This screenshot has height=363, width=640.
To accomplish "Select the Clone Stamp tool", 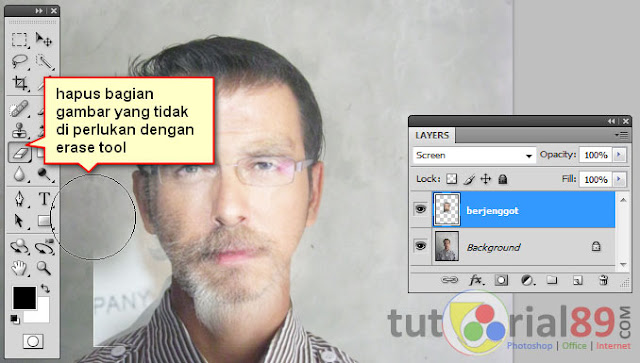I will (19, 131).
